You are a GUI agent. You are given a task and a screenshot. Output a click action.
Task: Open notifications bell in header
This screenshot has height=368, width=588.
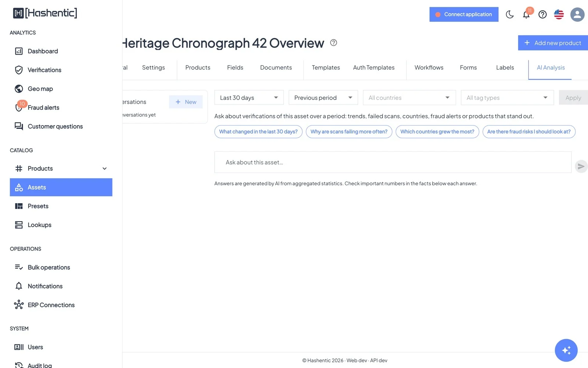tap(526, 14)
